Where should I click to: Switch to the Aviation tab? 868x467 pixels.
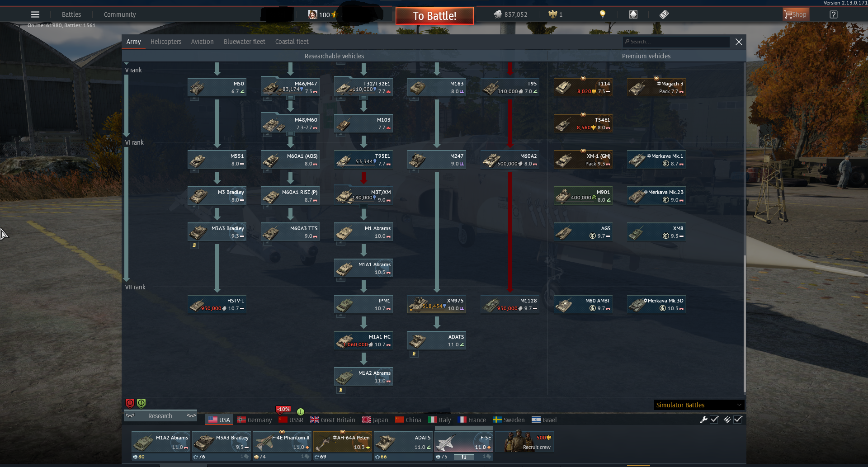202,42
